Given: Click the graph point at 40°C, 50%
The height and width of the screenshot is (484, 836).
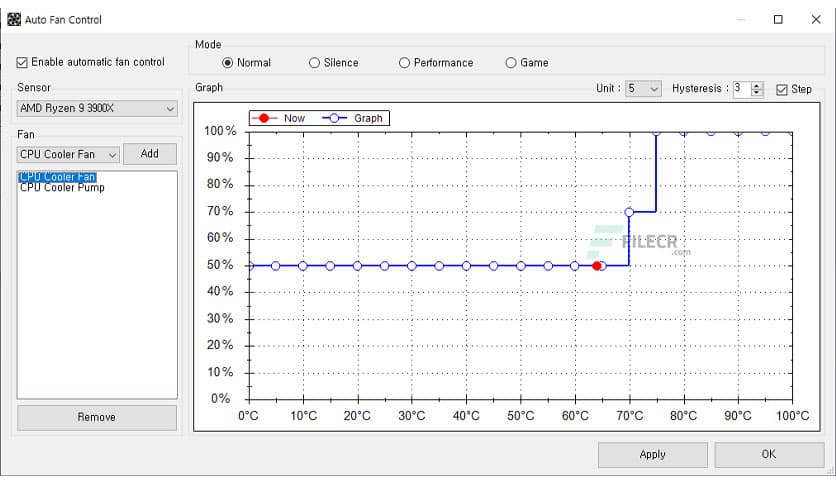Looking at the screenshot, I should tap(466, 265).
